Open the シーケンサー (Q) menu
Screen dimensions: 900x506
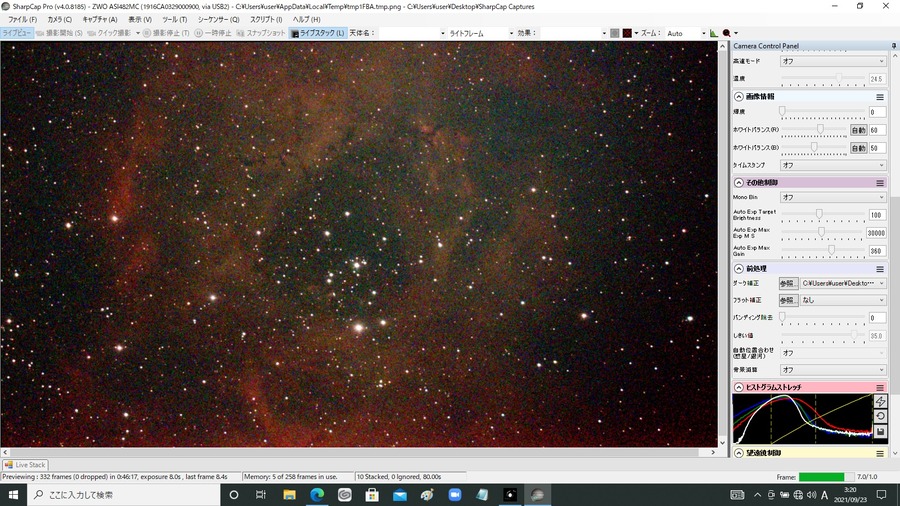(x=218, y=20)
